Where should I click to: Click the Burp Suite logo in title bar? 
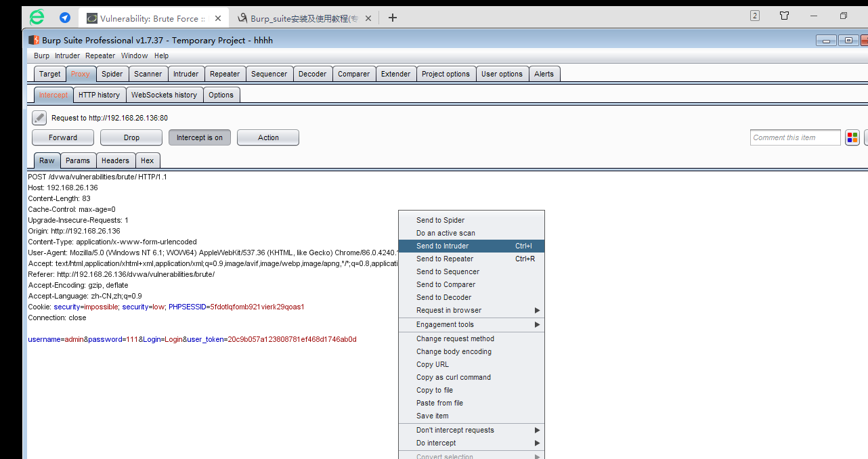[33, 40]
